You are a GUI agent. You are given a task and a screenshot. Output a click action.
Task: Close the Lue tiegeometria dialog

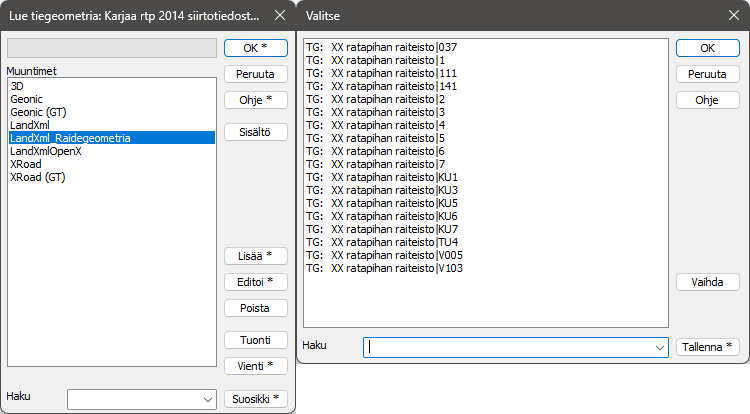tap(277, 16)
